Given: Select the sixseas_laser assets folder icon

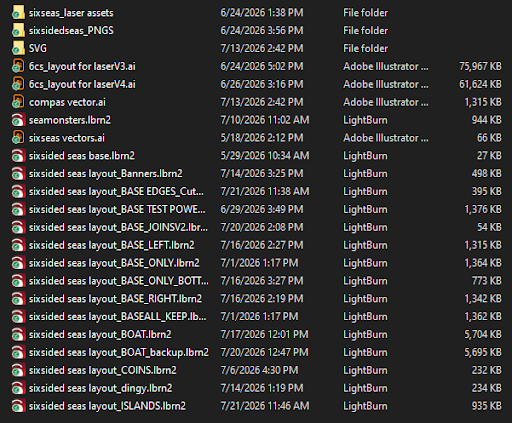Looking at the screenshot, I should coord(18,13).
